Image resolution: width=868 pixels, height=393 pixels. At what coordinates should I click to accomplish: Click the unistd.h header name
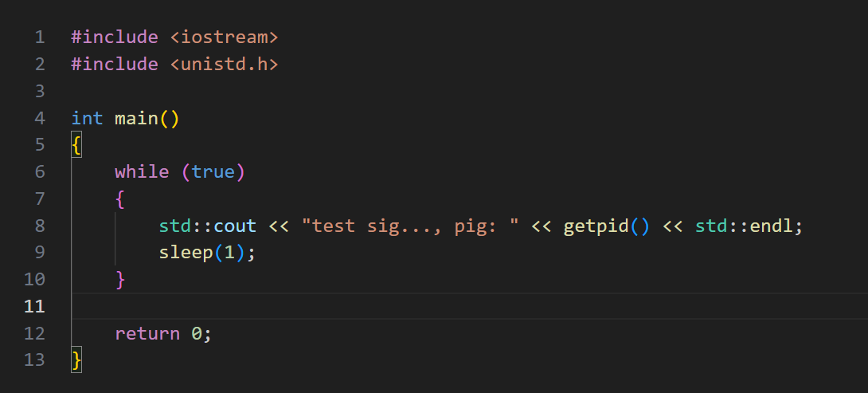pyautogui.click(x=225, y=65)
